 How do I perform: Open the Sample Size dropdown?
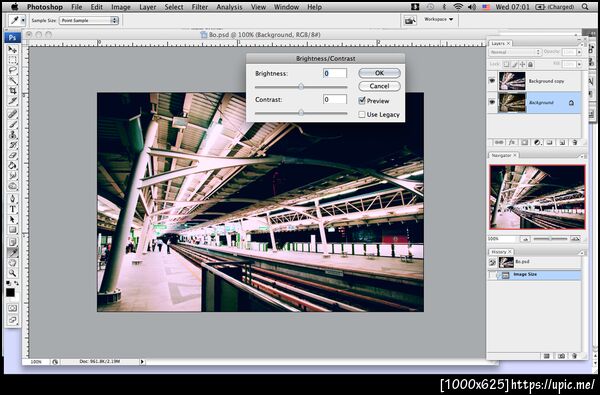click(89, 20)
